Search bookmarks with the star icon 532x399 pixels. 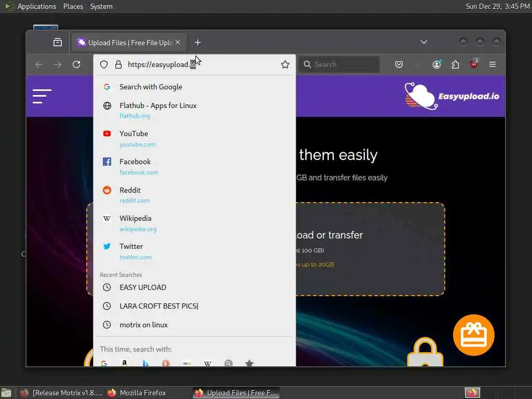pos(249,363)
